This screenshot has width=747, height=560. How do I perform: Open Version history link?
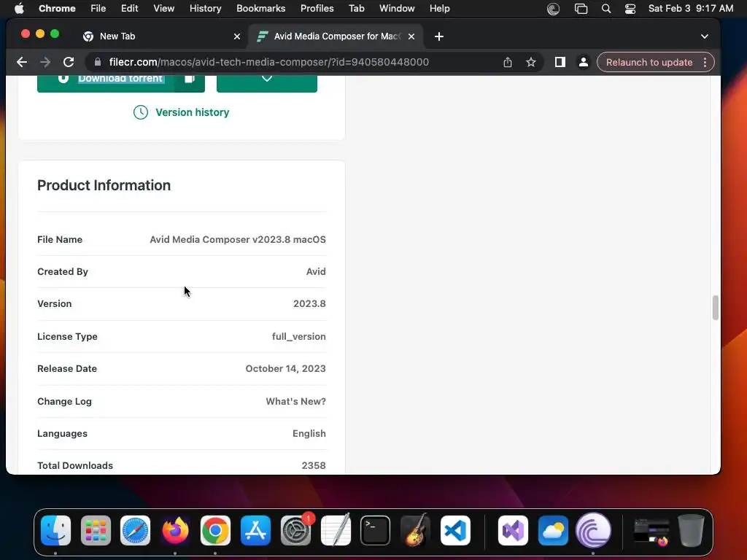[x=181, y=112]
